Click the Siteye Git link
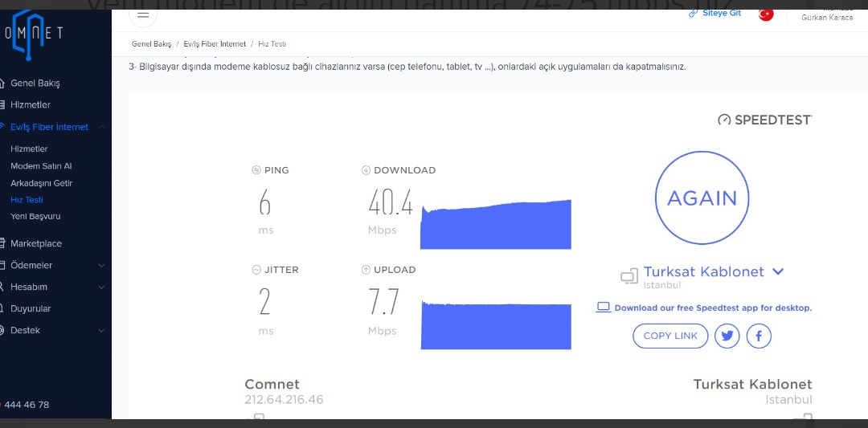 (722, 14)
